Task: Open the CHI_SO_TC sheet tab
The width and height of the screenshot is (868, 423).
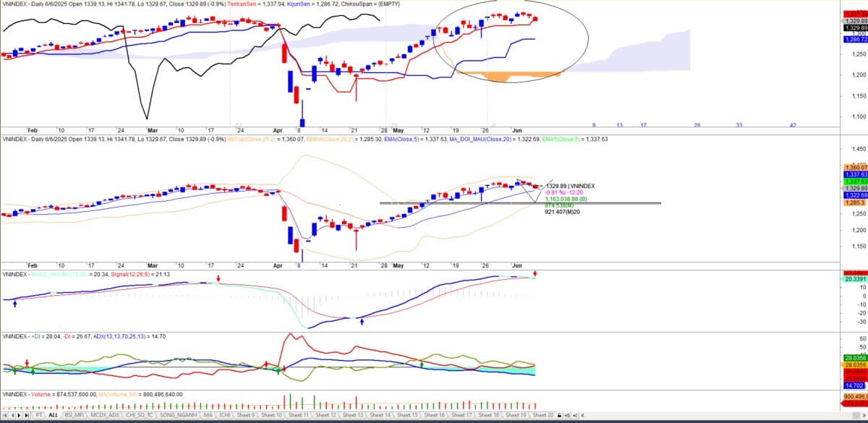Action: tap(140, 416)
